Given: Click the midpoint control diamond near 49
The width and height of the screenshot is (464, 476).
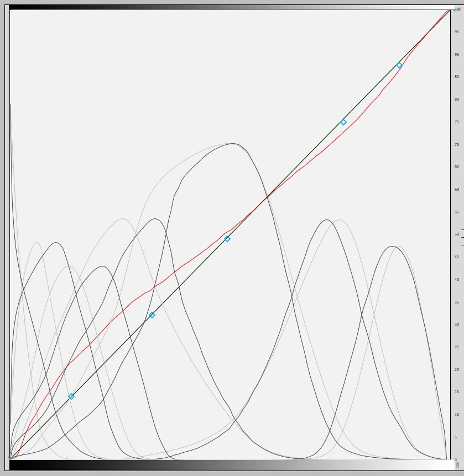Looking at the screenshot, I should (x=227, y=239).
